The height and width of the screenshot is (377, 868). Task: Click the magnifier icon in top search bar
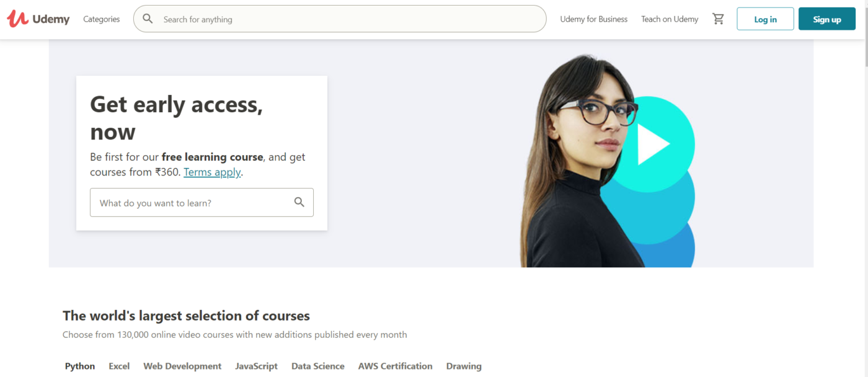[x=148, y=19]
